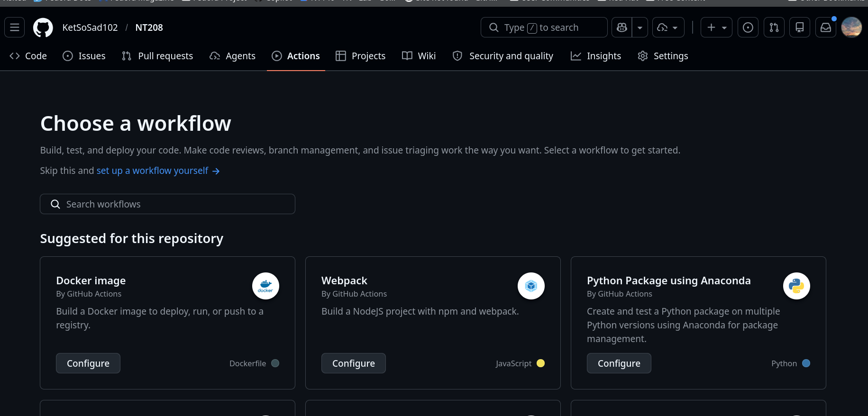Configure the Webpack workflow

click(354, 363)
